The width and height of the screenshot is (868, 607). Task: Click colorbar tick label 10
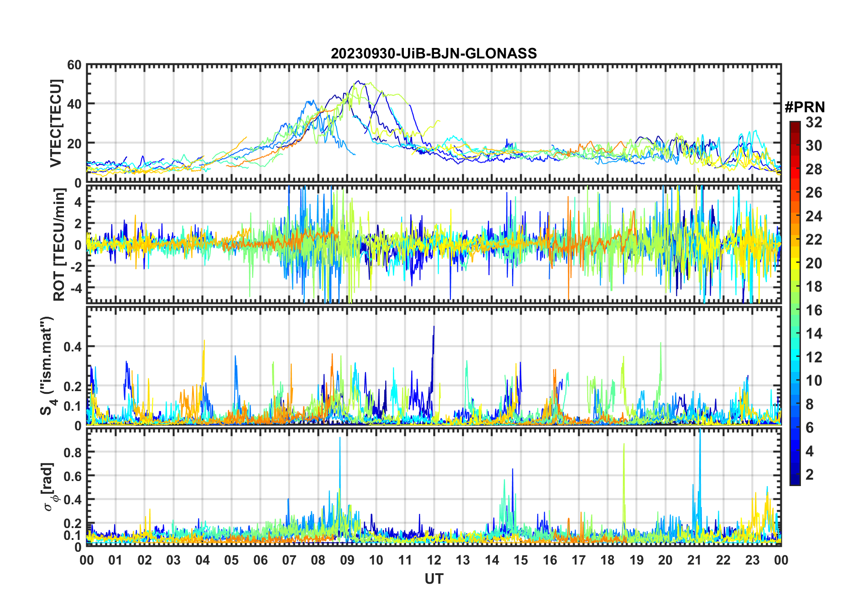click(814, 381)
